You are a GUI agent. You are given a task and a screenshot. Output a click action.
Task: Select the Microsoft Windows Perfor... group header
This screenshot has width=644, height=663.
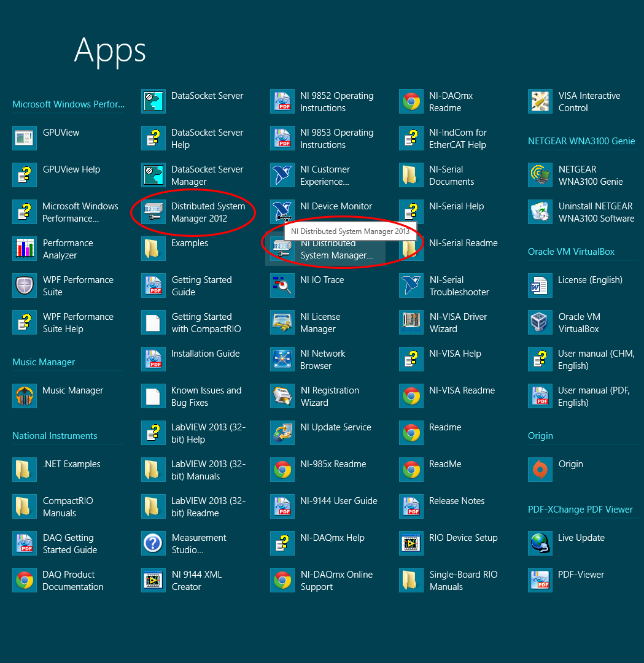pos(69,104)
